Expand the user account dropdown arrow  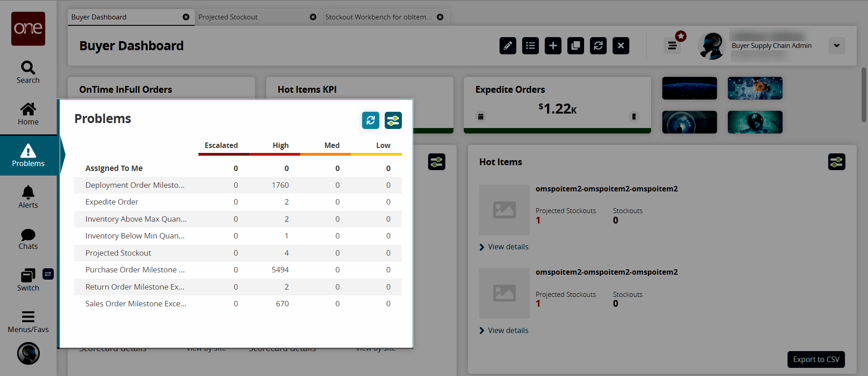(x=837, y=46)
